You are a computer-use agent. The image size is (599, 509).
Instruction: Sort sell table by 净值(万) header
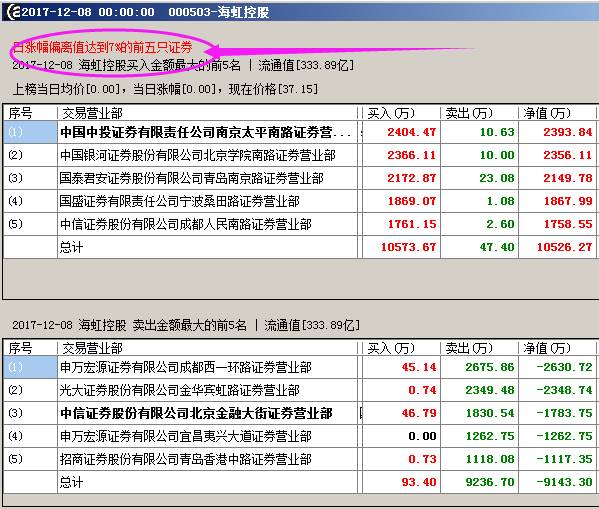pyautogui.click(x=547, y=348)
